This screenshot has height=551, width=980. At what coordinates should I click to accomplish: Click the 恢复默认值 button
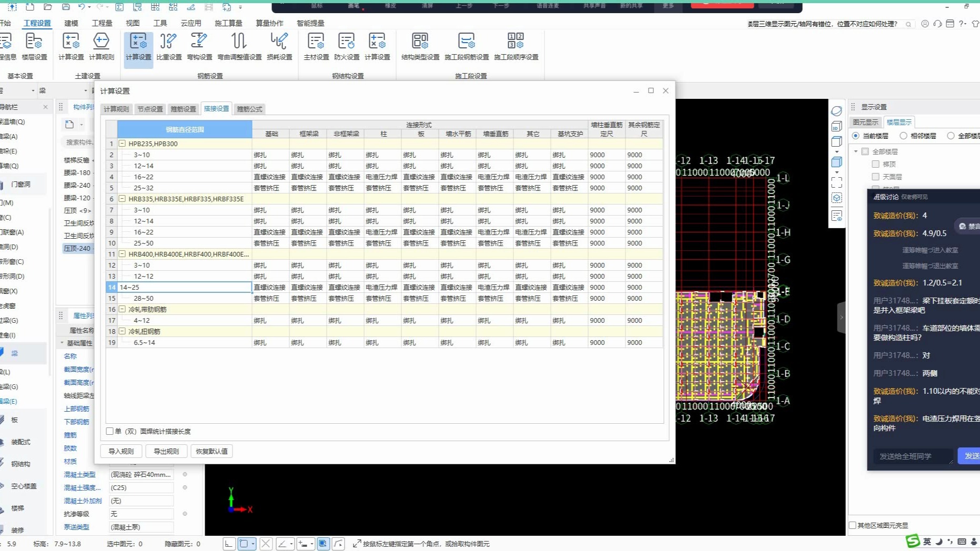(x=212, y=451)
